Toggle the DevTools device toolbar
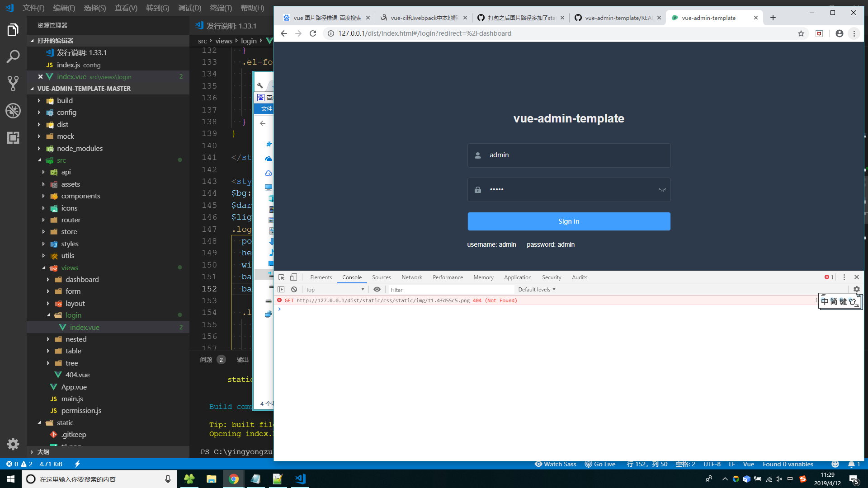 coord(294,277)
